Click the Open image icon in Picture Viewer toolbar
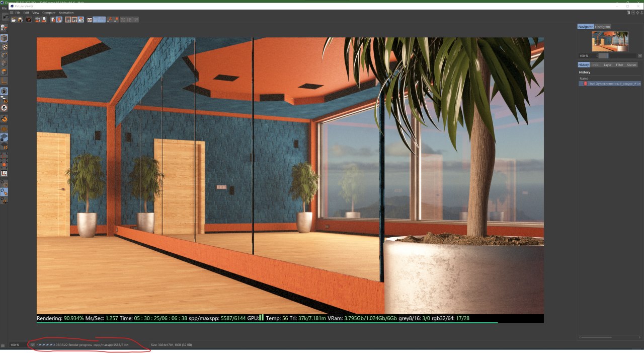 tap(14, 19)
